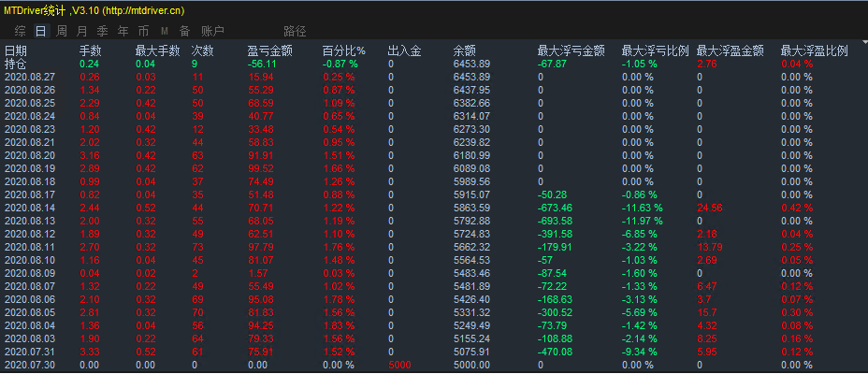The height and width of the screenshot is (374, 868).
Task: Open the 季 quarterly tab
Action: [102, 31]
